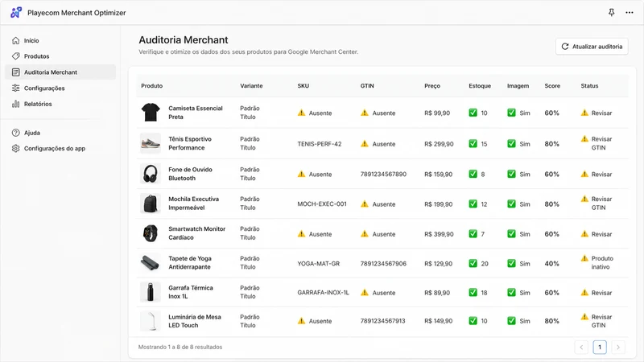Click the stock checkmark for Tapete de Yoga
This screenshot has width=644, height=362.
[x=473, y=263]
